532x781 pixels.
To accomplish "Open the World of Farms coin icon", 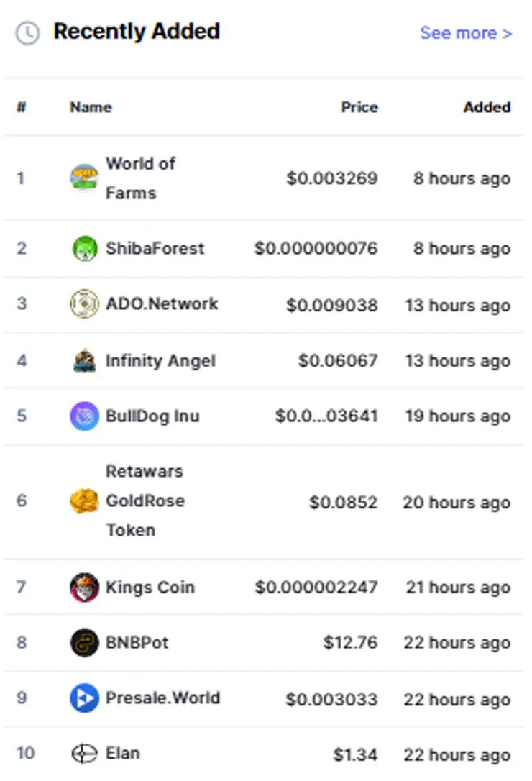I will [x=84, y=178].
